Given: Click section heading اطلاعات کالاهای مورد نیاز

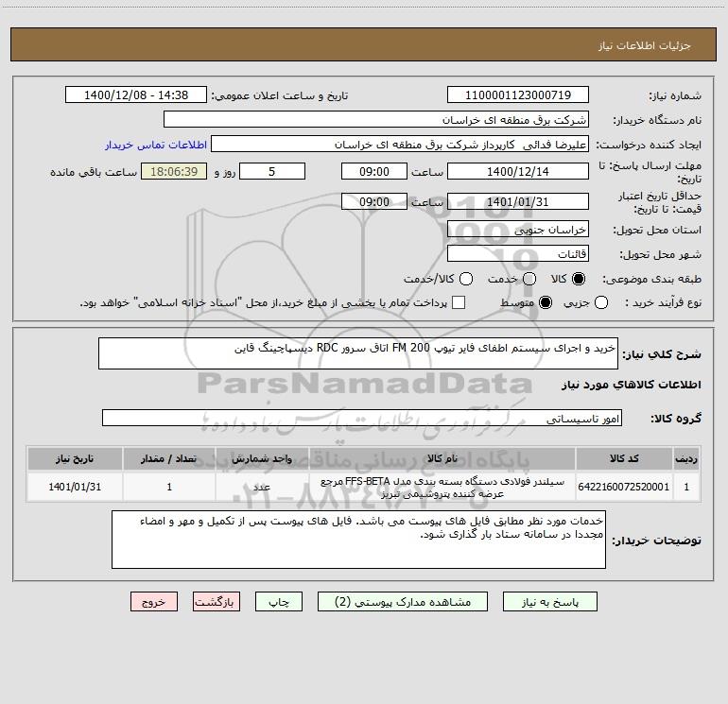Looking at the screenshot, I should 631,385.
